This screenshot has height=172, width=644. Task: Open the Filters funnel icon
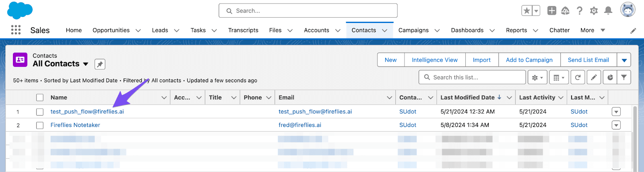(x=623, y=77)
